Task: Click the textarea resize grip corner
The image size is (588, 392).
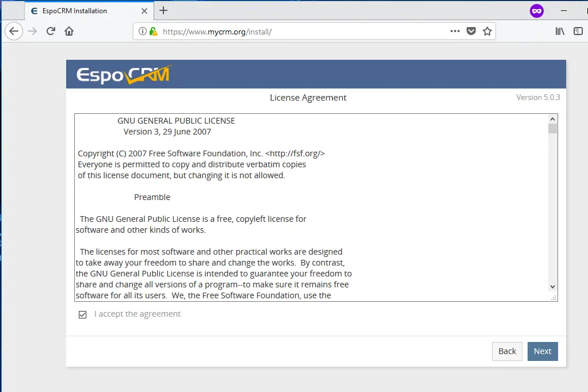Action: click(x=553, y=298)
